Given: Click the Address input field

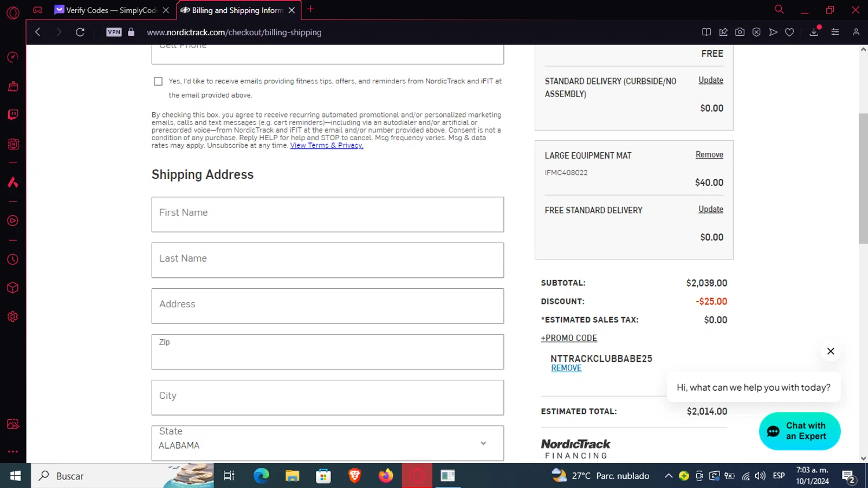Looking at the screenshot, I should pos(328,306).
